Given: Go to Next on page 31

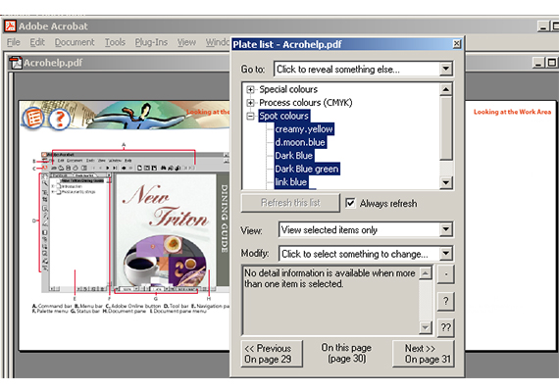Looking at the screenshot, I should point(423,354).
